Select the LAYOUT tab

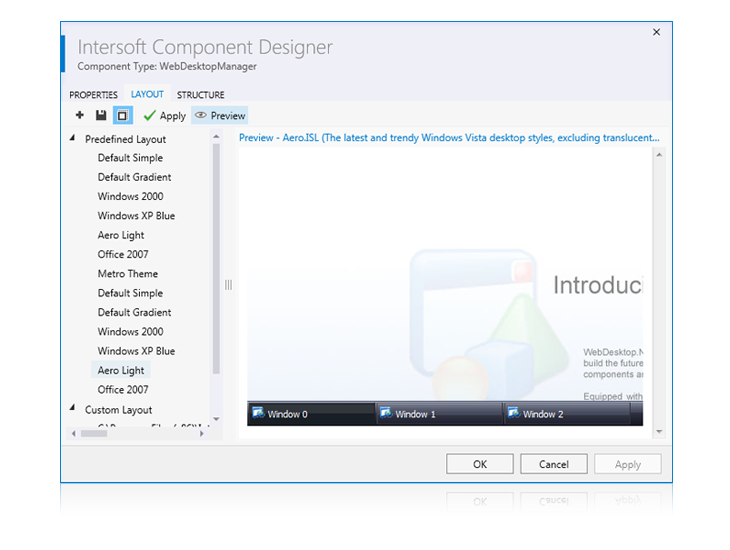tap(147, 95)
